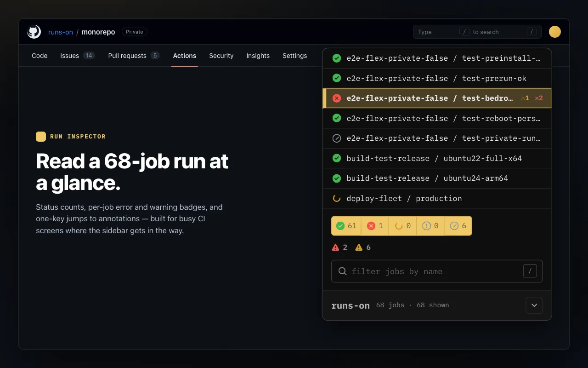Open the test-preinstall job row
The height and width of the screenshot is (368, 588).
[437, 58]
